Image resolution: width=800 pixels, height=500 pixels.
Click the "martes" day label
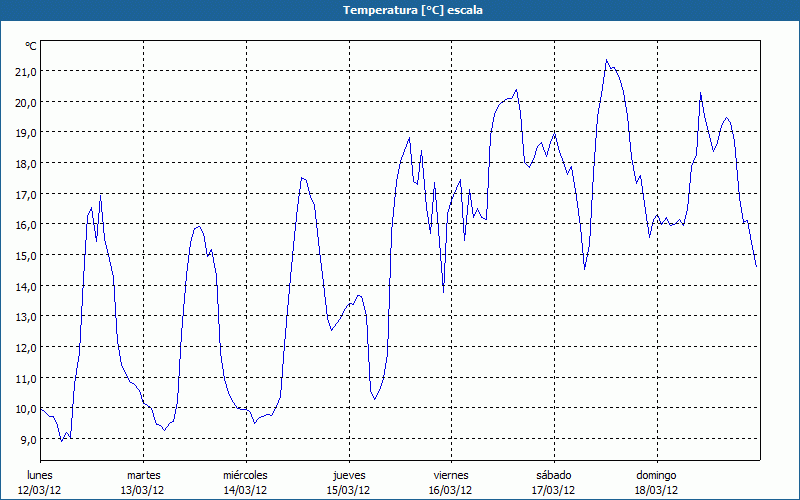(x=143, y=474)
